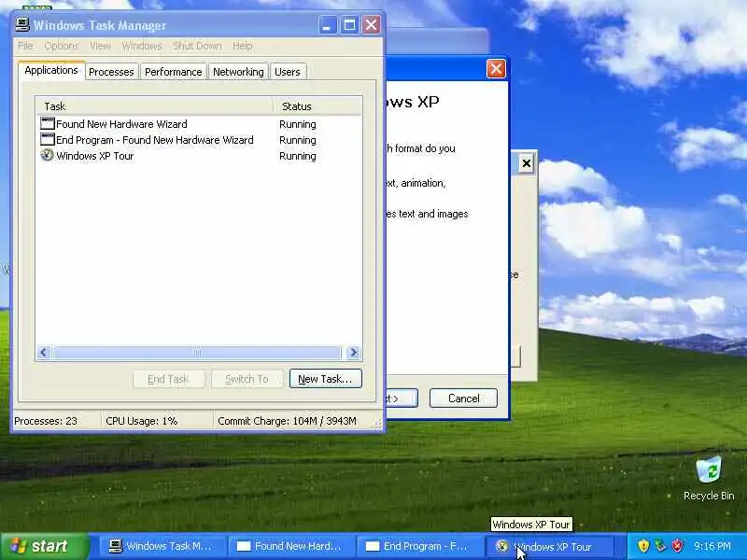
Task: Click Windows Task Manager taskbar button
Action: pyautogui.click(x=162, y=546)
